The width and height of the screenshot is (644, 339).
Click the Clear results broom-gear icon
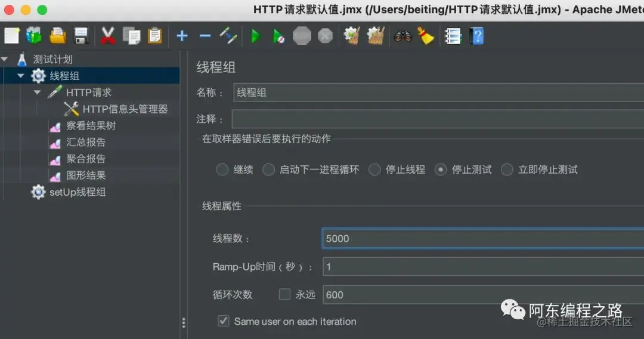(x=352, y=36)
